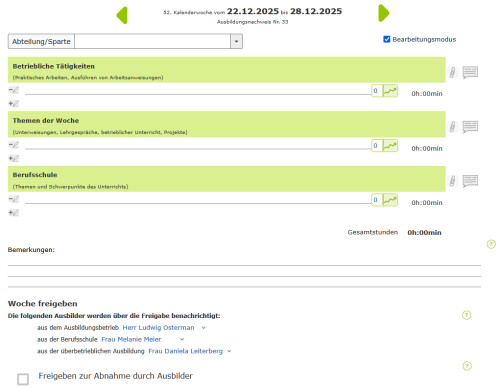Edit hours value in Betriebliche Tätigkeiten row
This screenshot has width=500, height=388.
coord(376,91)
